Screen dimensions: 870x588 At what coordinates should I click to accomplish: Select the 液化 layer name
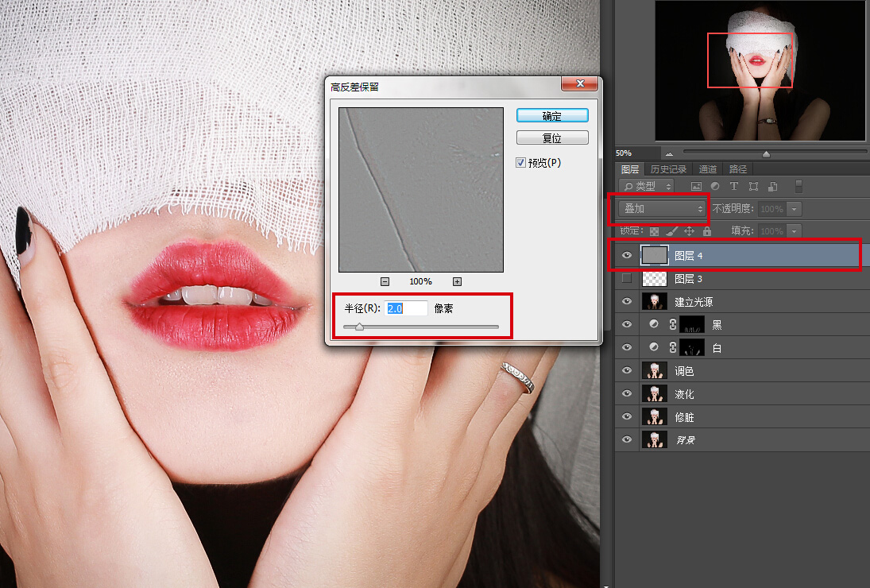pos(684,394)
